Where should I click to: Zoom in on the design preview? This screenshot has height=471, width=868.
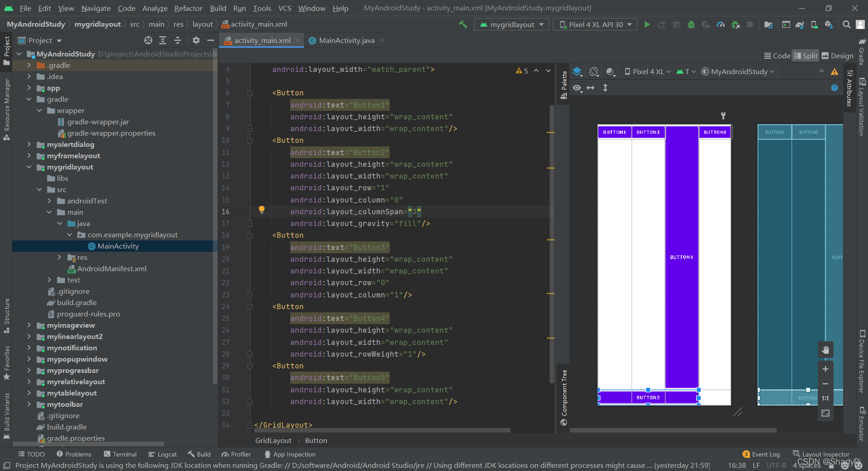[x=826, y=369]
